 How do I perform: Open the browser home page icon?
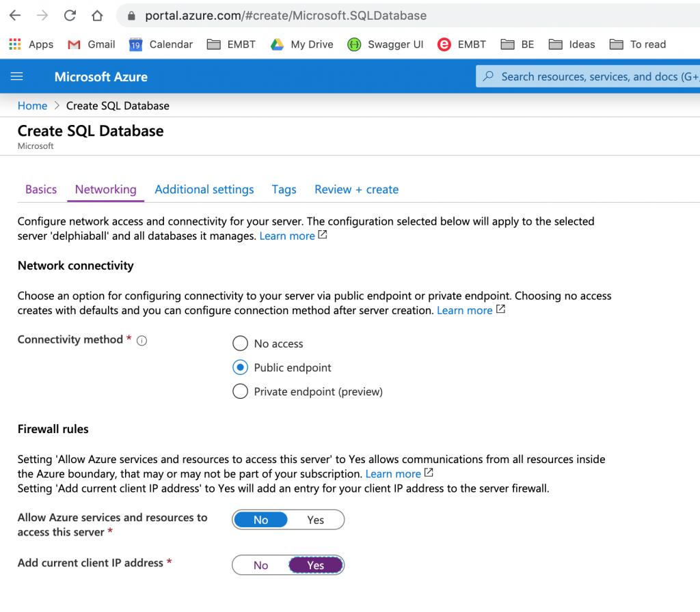click(97, 16)
